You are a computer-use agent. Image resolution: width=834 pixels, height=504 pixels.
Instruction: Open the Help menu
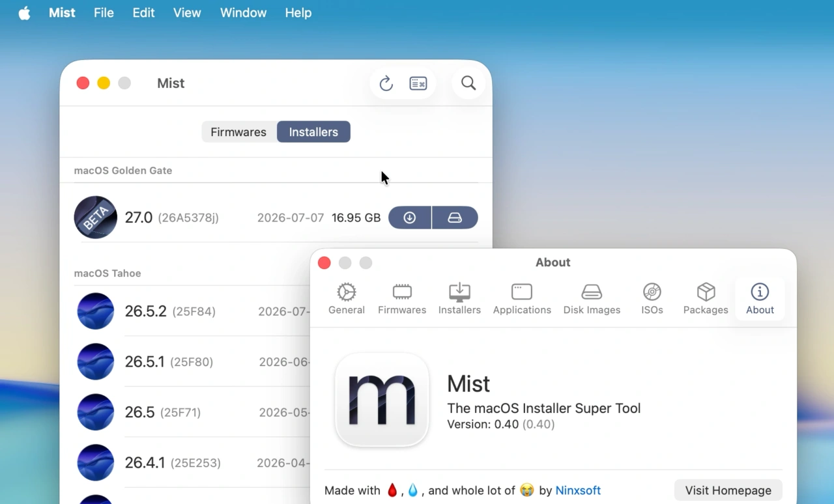click(x=298, y=13)
